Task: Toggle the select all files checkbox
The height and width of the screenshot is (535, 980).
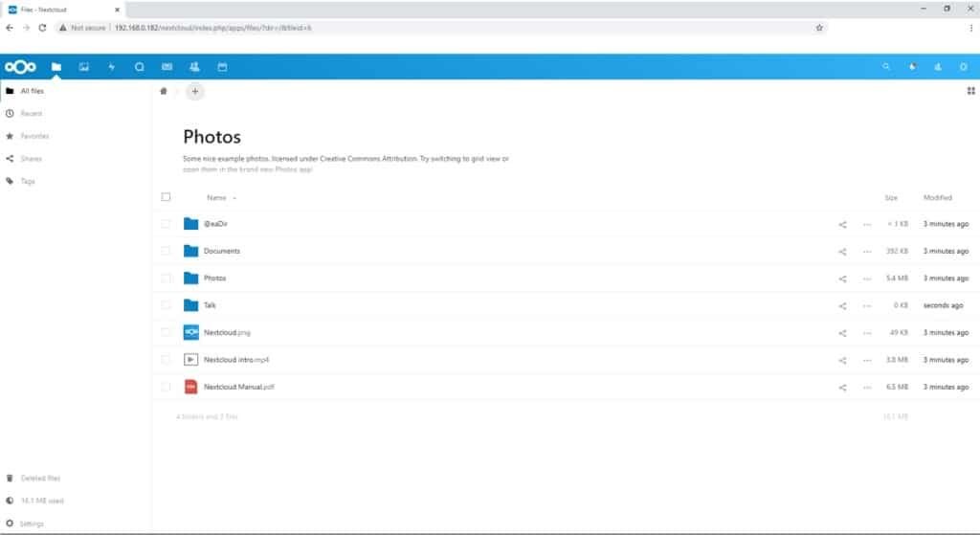Action: [x=166, y=197]
